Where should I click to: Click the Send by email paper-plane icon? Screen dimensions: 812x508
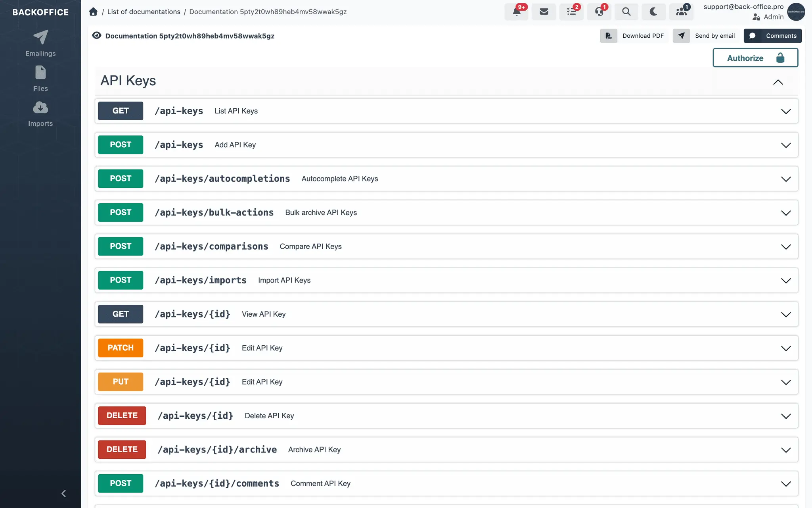[x=681, y=36]
